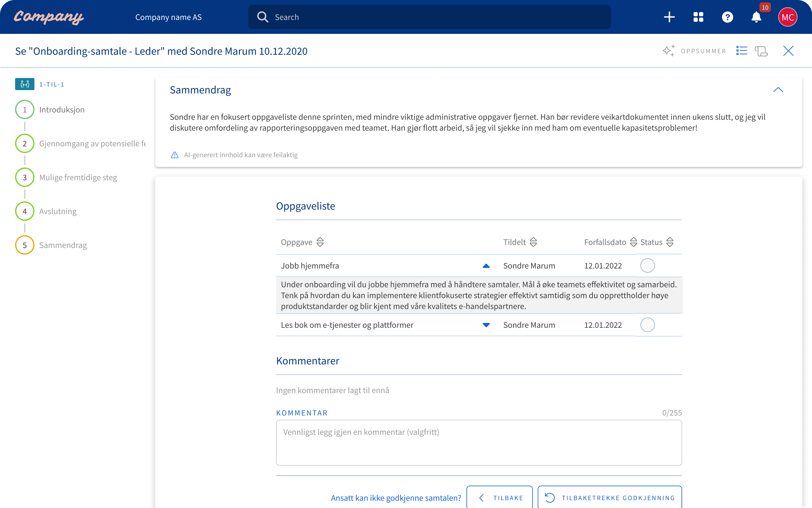Focus the top Search field
The height and width of the screenshot is (508, 812).
(429, 17)
